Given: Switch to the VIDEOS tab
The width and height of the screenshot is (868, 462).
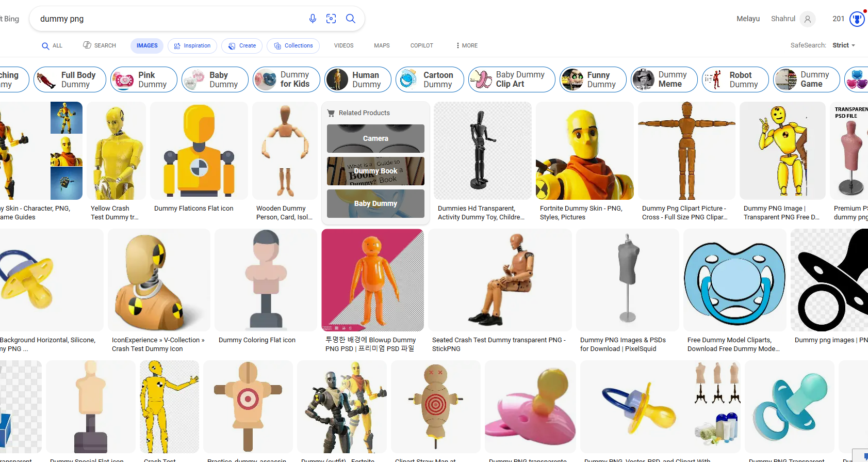Looking at the screenshot, I should click(x=343, y=46).
